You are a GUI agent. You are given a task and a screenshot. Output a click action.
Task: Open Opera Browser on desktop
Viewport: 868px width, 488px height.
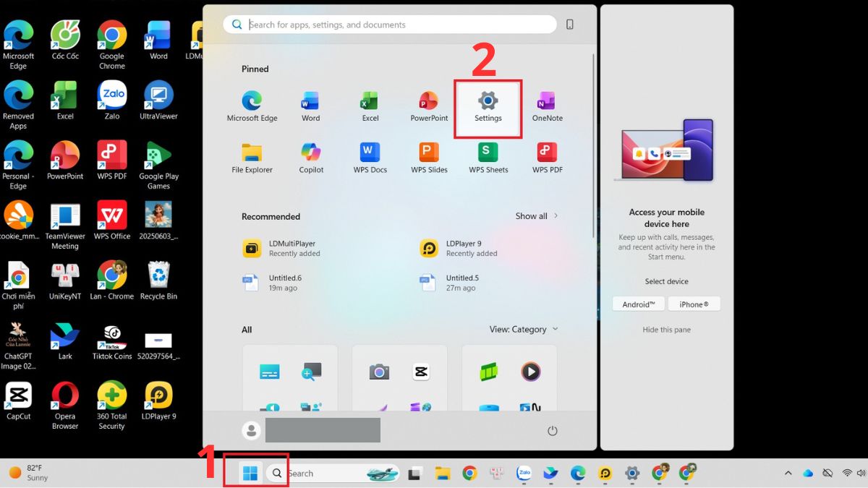[x=65, y=405]
